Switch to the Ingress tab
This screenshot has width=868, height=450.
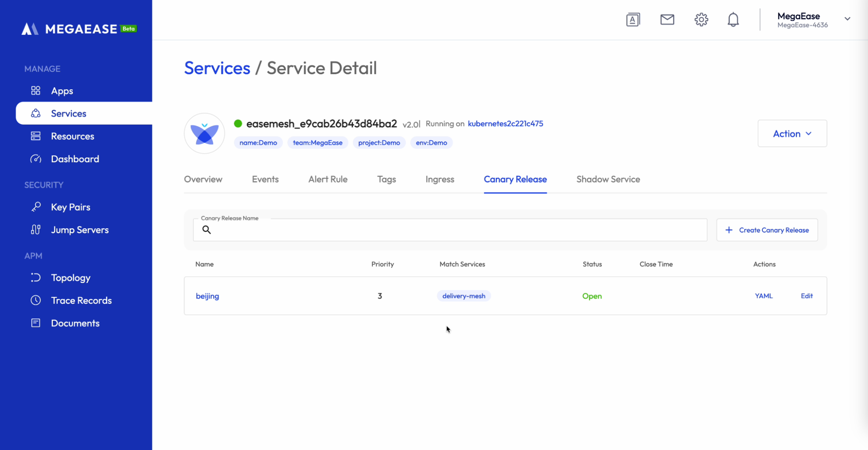click(439, 179)
